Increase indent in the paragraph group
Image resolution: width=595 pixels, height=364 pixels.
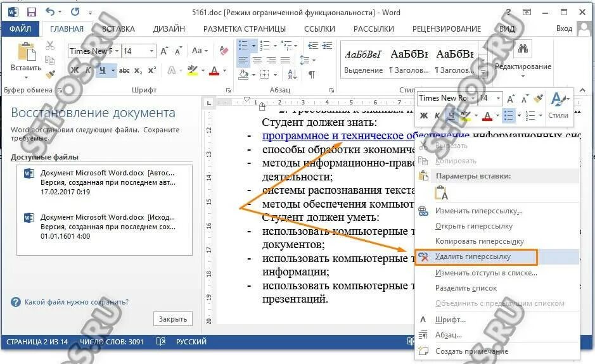pyautogui.click(x=327, y=46)
